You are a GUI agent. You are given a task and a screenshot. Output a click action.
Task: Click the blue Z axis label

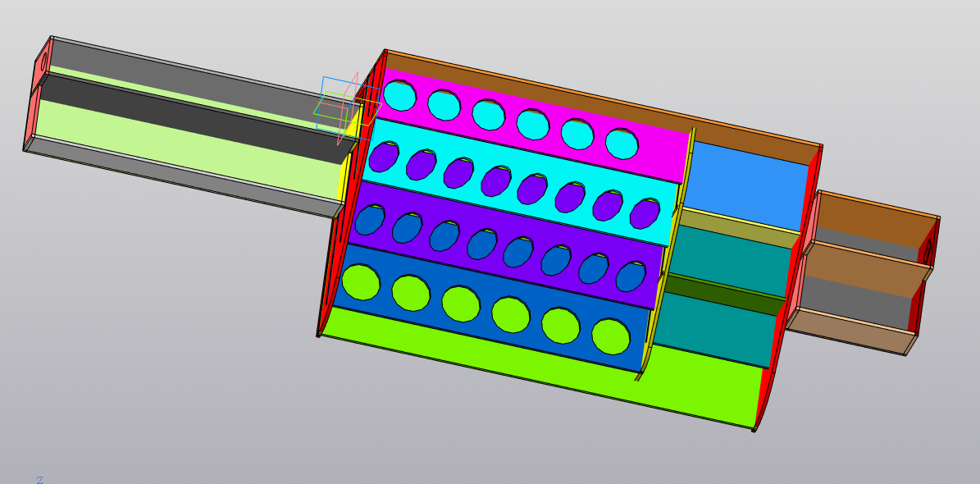pos(39,479)
